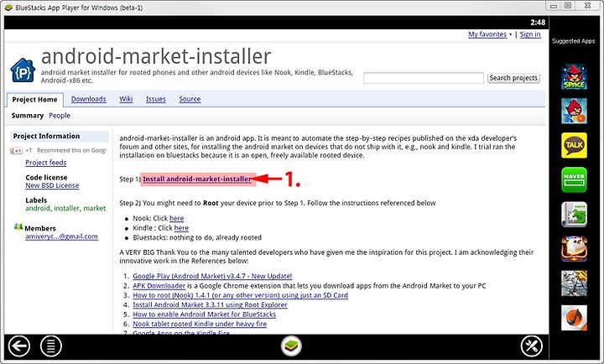The height and width of the screenshot is (364, 604).
Task: Click the Labels heading in sidebar
Action: coord(36,200)
